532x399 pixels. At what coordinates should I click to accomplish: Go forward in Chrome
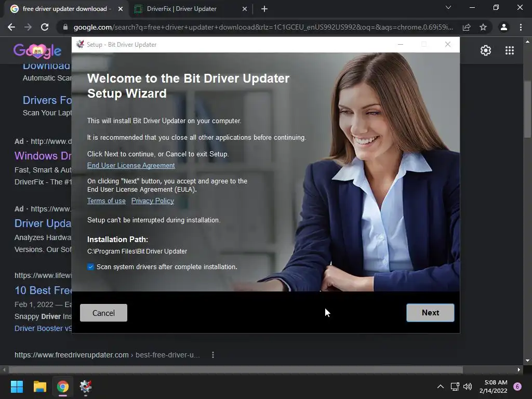coord(28,27)
